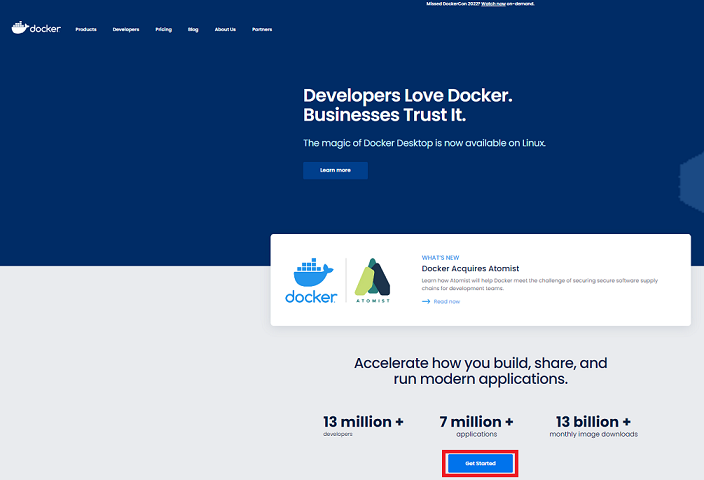Click the Atomist description paragraph
704x480 pixels.
(539, 284)
